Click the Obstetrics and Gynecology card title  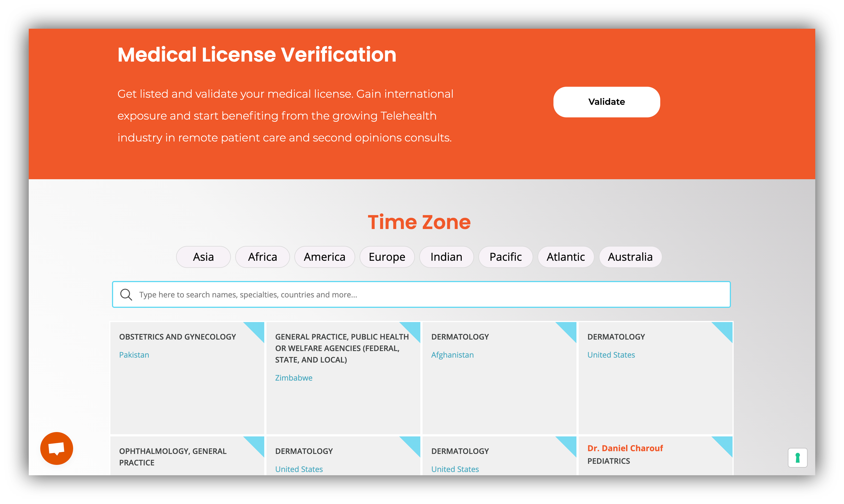[x=177, y=337]
